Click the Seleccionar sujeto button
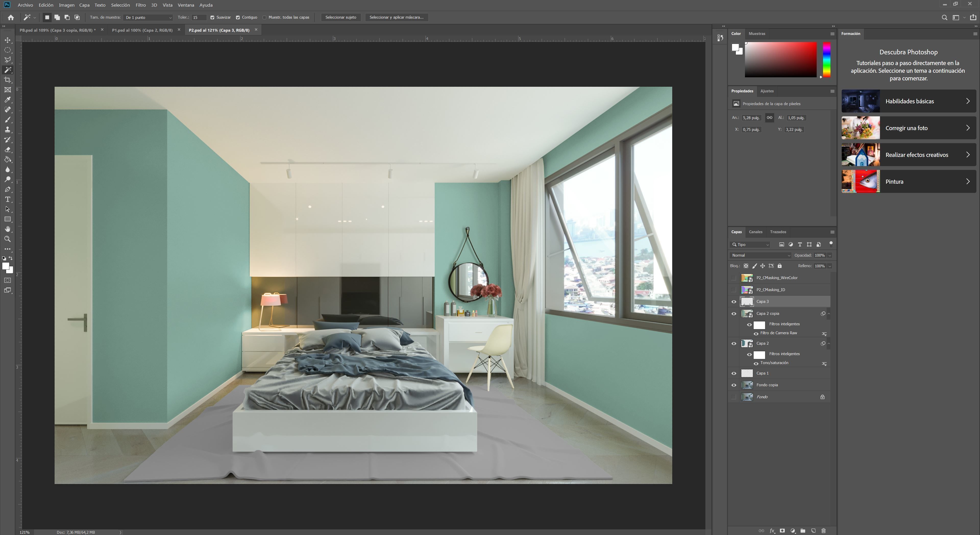980x535 pixels. tap(340, 18)
